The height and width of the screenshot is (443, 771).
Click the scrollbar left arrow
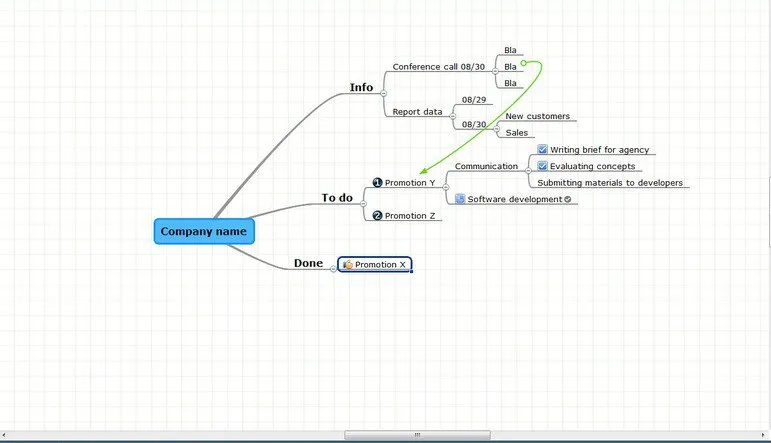[4, 435]
